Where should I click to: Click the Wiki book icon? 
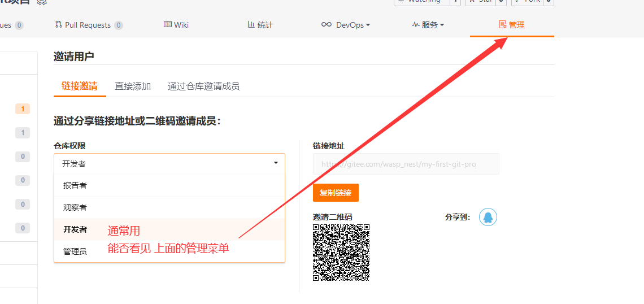(x=167, y=24)
